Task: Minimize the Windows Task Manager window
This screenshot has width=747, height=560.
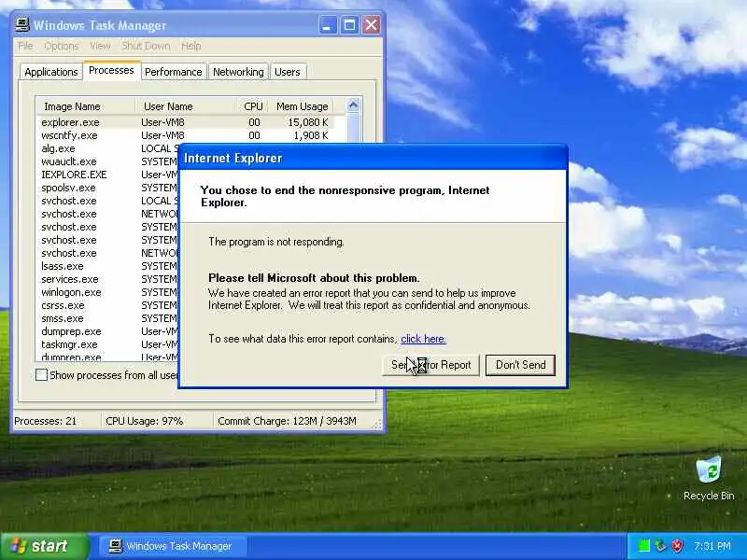Action: pos(327,25)
